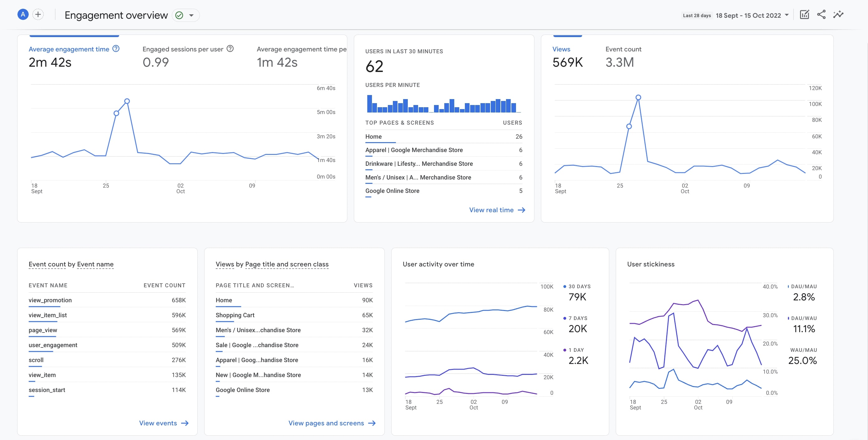Click the 30 DAYS legend entry
Screen dimensions: 868x440
coord(577,292)
